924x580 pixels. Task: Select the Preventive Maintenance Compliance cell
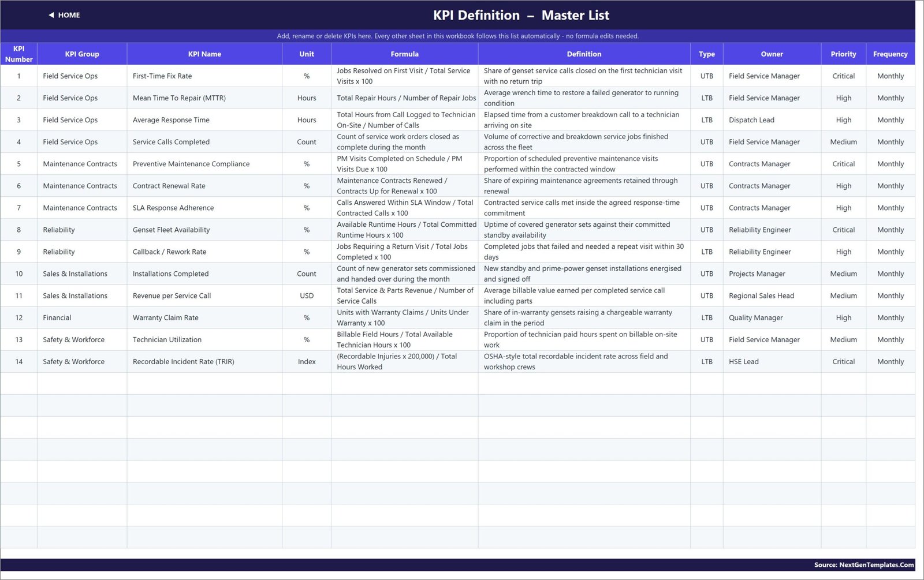pyautogui.click(x=204, y=164)
